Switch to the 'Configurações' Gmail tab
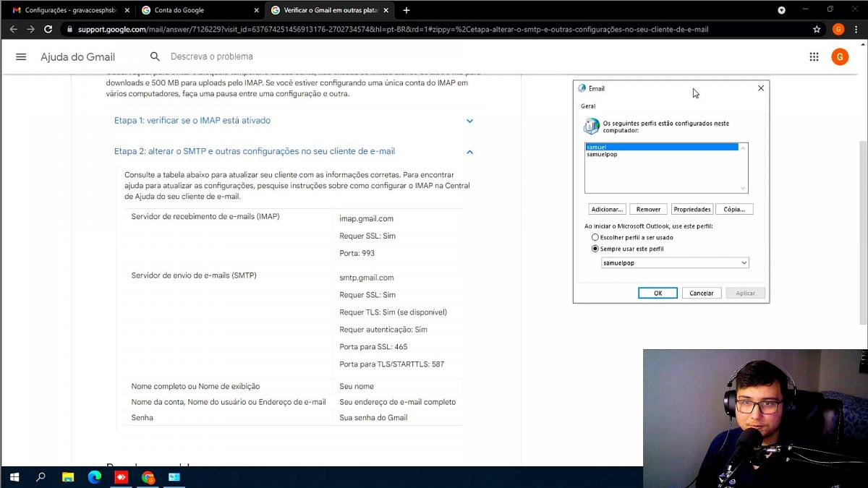The image size is (868, 488). pyautogui.click(x=70, y=10)
